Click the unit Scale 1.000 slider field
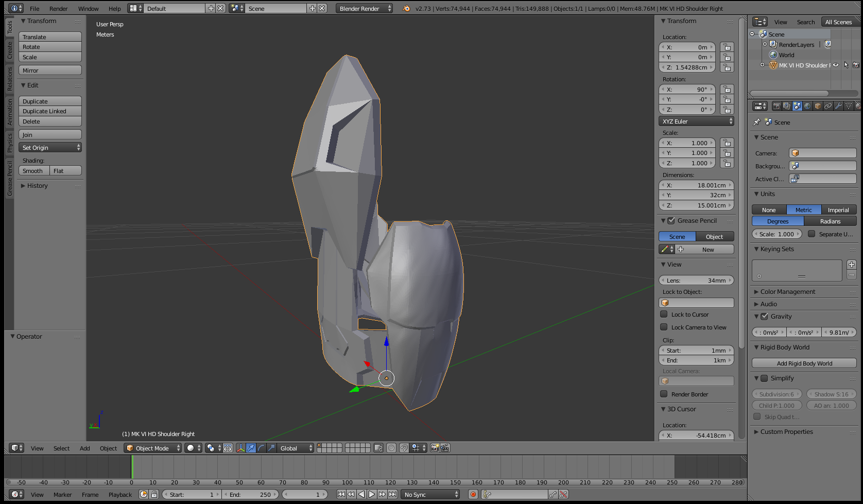This screenshot has height=504, width=863. [777, 234]
